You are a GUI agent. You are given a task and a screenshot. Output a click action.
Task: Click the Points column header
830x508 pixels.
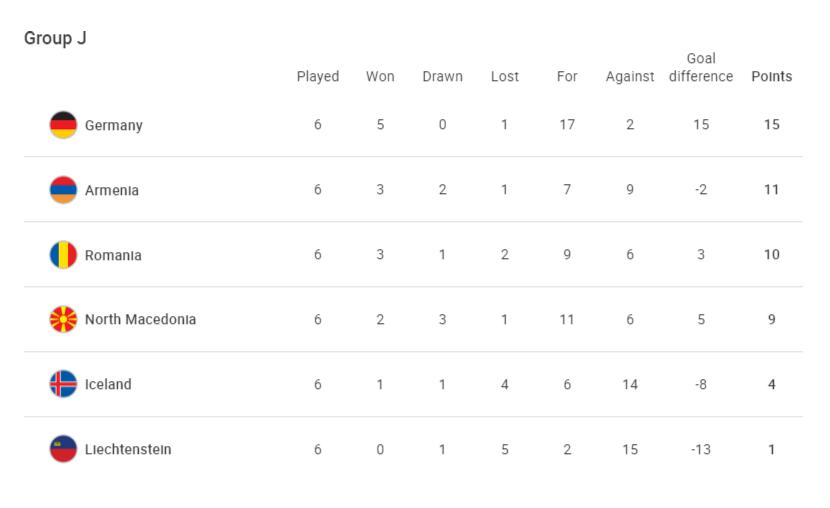pyautogui.click(x=772, y=77)
